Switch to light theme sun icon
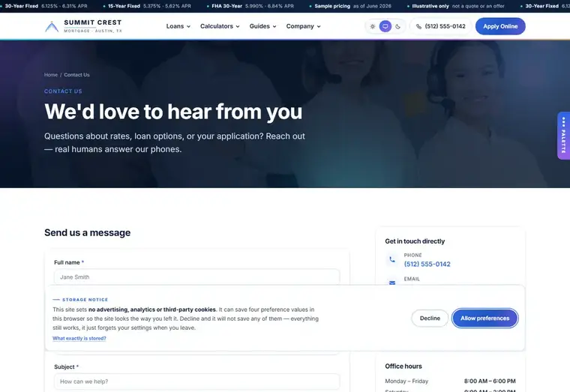The width and height of the screenshot is (570, 392). [x=373, y=26]
